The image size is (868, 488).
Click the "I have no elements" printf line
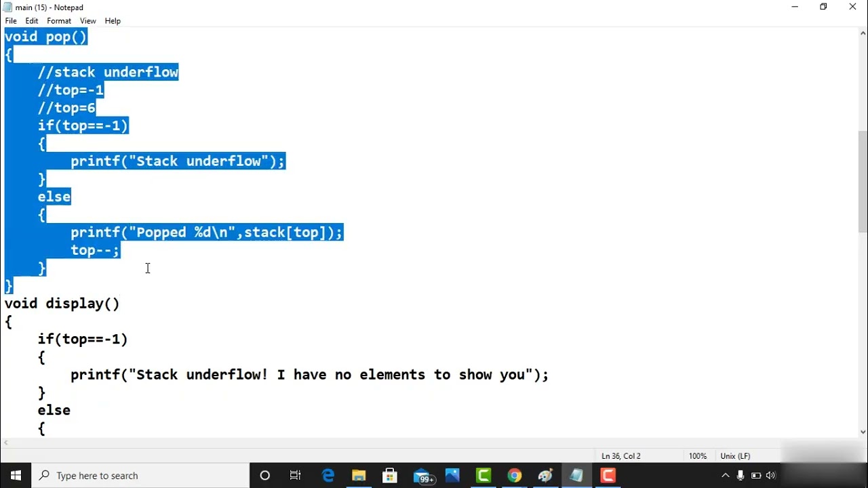309,375
